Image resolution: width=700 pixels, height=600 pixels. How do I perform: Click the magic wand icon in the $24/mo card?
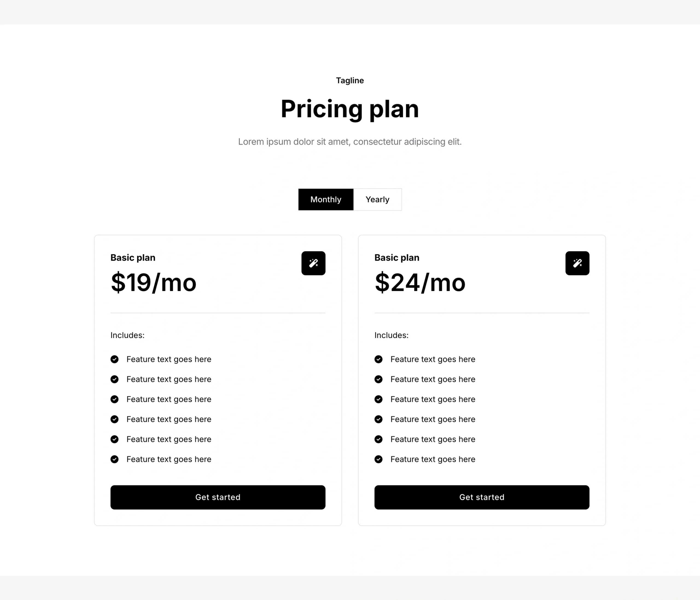(577, 263)
